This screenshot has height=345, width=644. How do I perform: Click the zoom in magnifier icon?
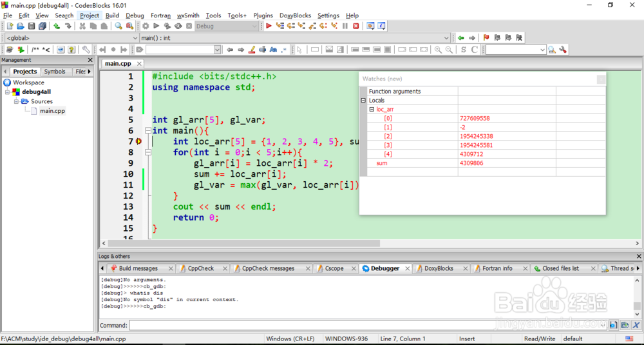[438, 50]
